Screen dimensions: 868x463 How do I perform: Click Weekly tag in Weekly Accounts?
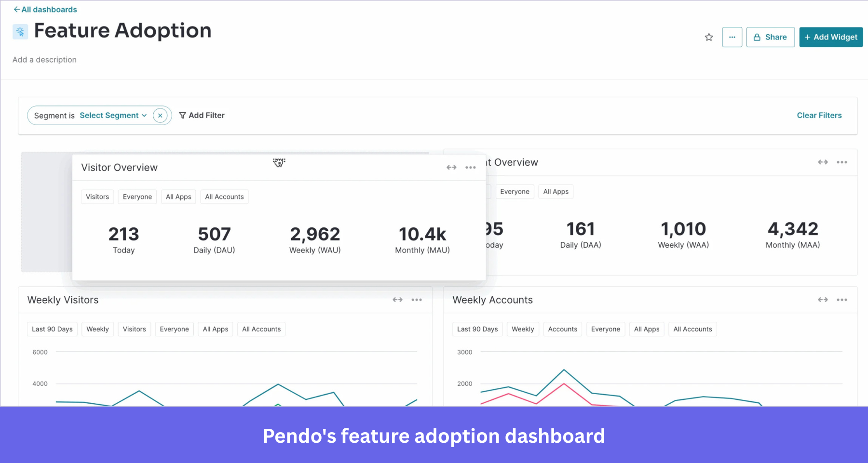point(523,329)
